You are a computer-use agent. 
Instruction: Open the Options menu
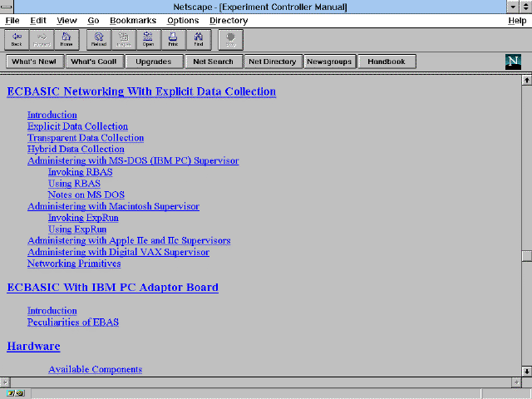pos(183,21)
